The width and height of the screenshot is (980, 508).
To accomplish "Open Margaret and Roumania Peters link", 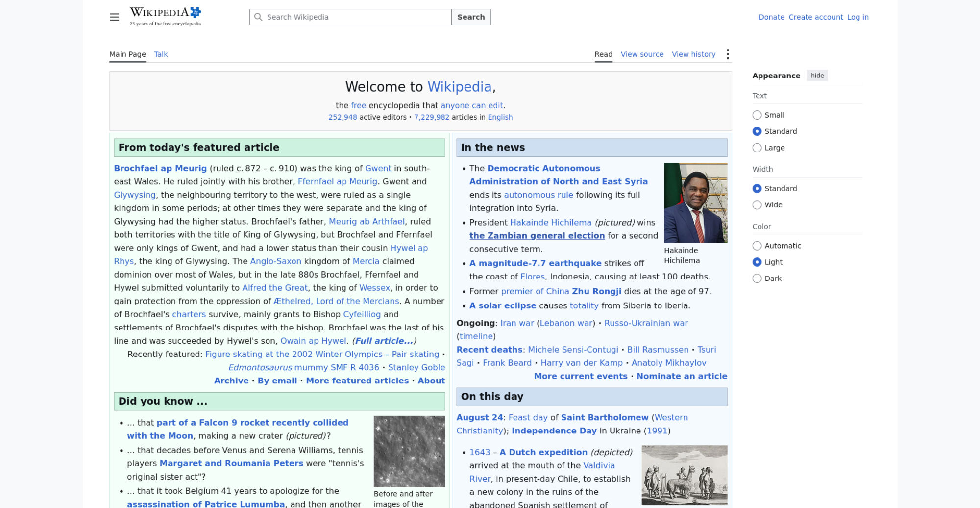I will tap(231, 463).
